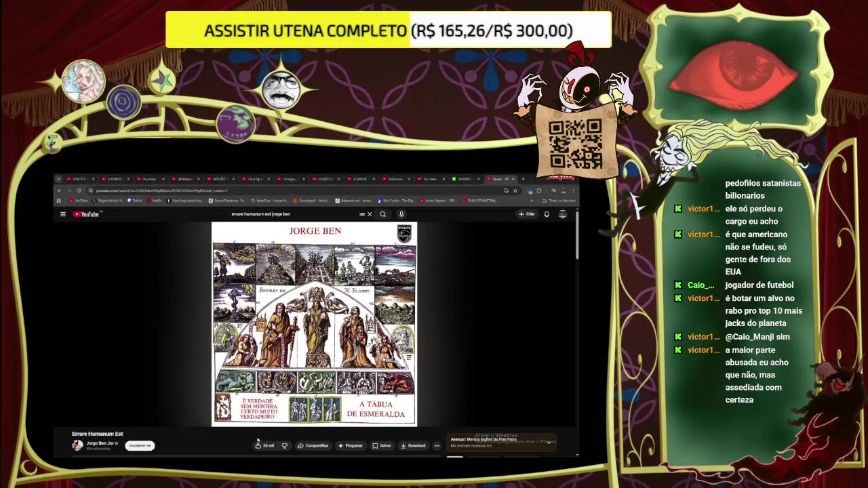
Task: Open the browser three-dot menu
Action: tap(574, 190)
